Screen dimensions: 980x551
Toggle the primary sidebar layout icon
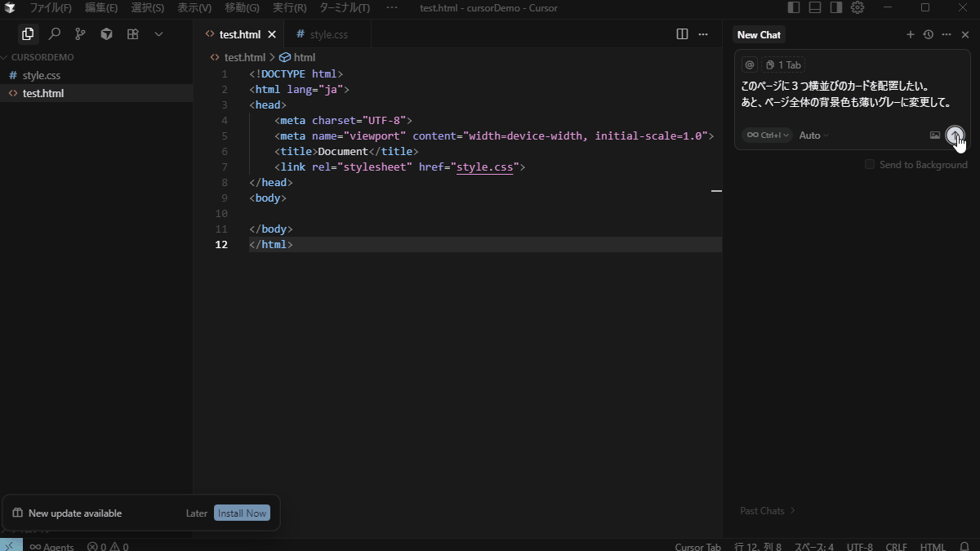click(x=794, y=7)
